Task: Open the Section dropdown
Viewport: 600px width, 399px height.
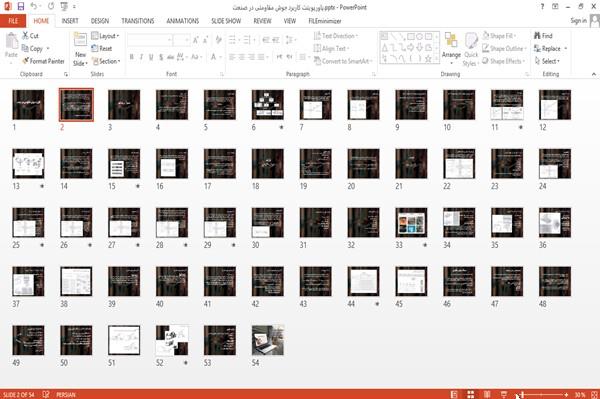Action: 106,61
